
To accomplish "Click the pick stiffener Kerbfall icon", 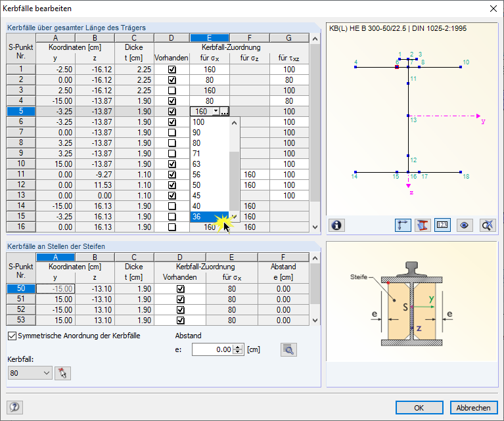I will (x=62, y=373).
